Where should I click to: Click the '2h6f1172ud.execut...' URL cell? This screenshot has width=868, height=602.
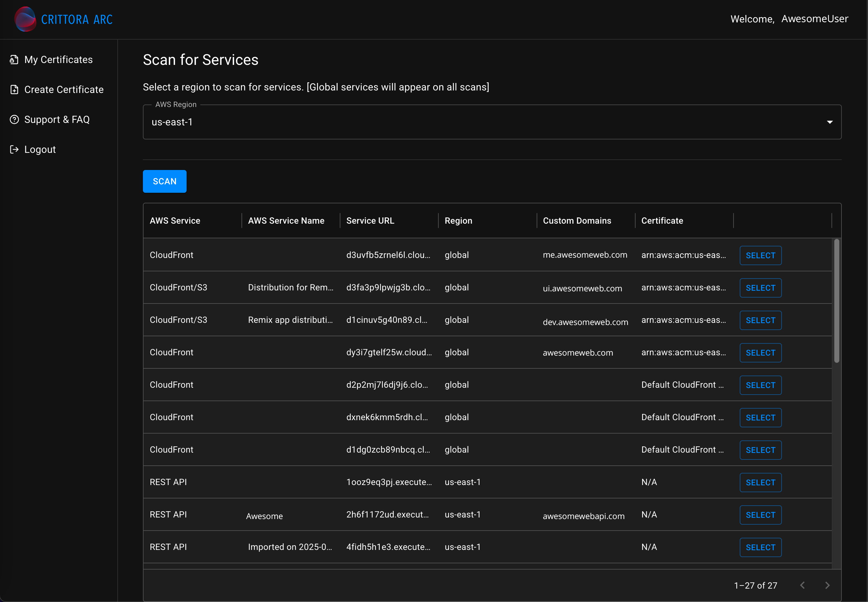[388, 514]
